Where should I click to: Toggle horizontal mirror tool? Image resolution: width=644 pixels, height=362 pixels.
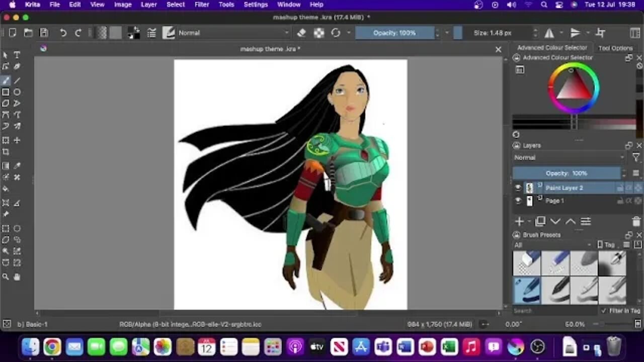549,33
